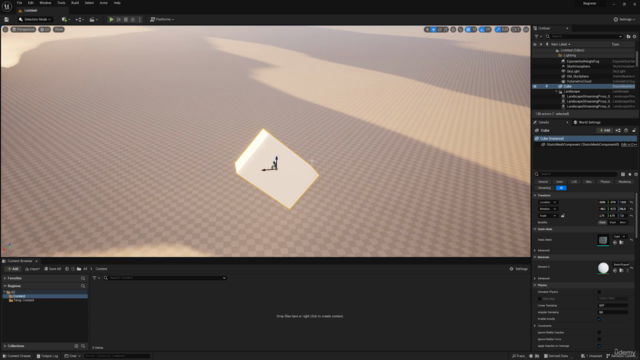Start Play in Editor with the green play button

[111, 19]
